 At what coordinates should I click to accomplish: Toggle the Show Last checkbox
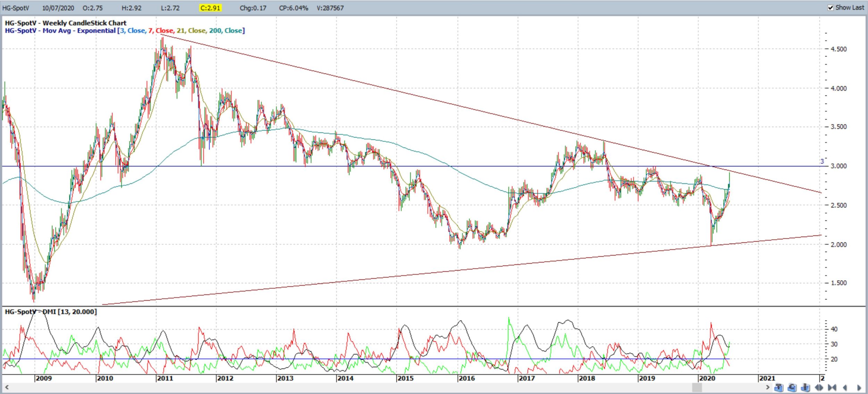click(831, 8)
